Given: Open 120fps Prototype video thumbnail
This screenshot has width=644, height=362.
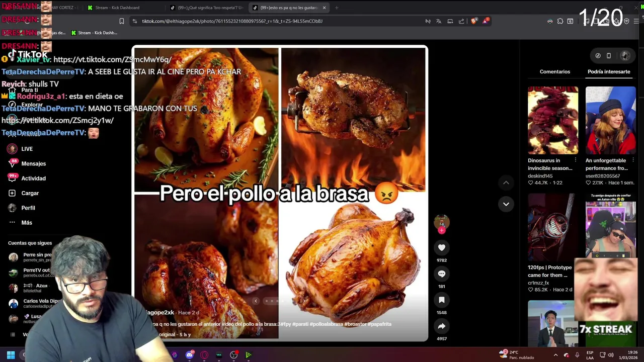Looking at the screenshot, I should 553,227.
